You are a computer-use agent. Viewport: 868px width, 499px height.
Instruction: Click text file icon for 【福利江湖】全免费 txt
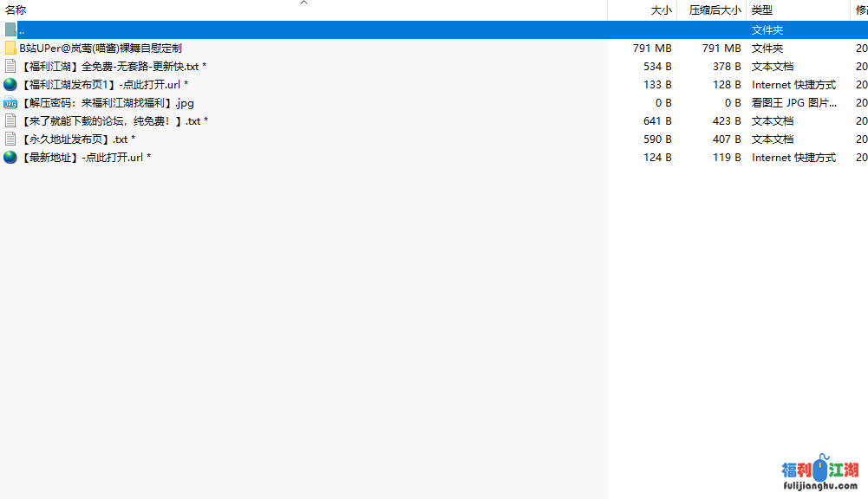click(10, 67)
